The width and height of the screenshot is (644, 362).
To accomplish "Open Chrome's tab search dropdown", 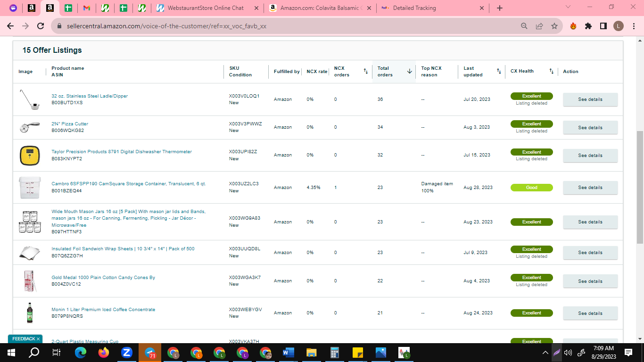I will click(x=568, y=8).
